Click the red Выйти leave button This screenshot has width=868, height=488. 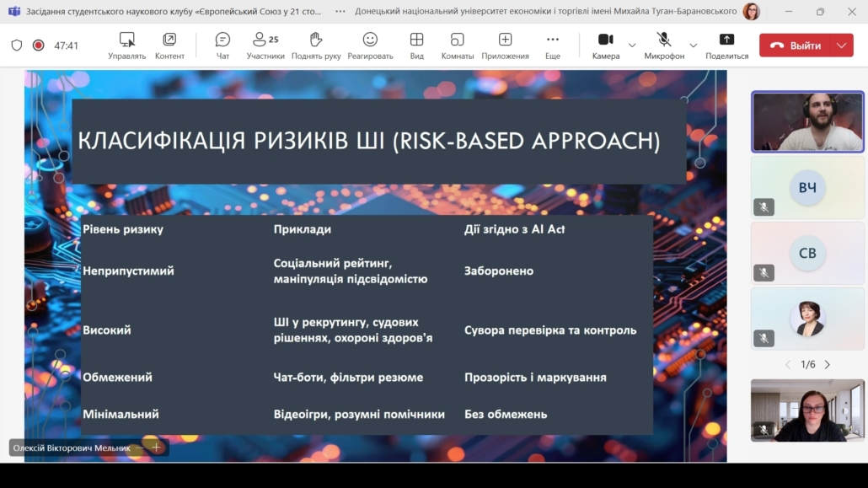coord(795,46)
